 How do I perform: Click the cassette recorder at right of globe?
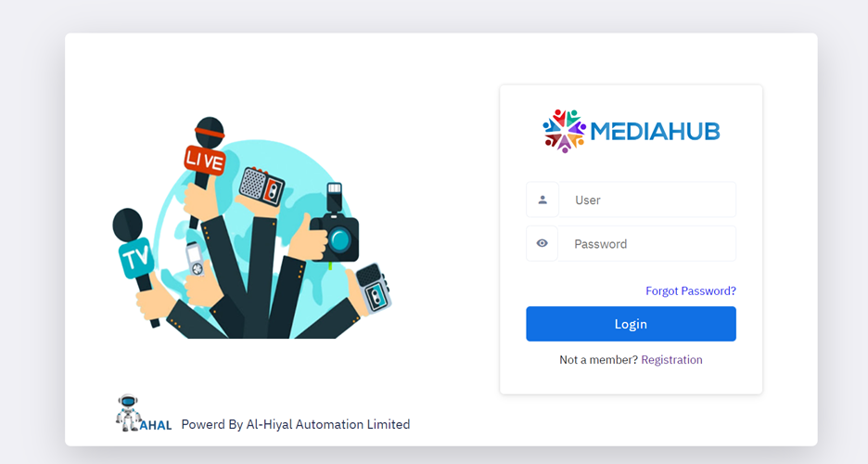374,287
